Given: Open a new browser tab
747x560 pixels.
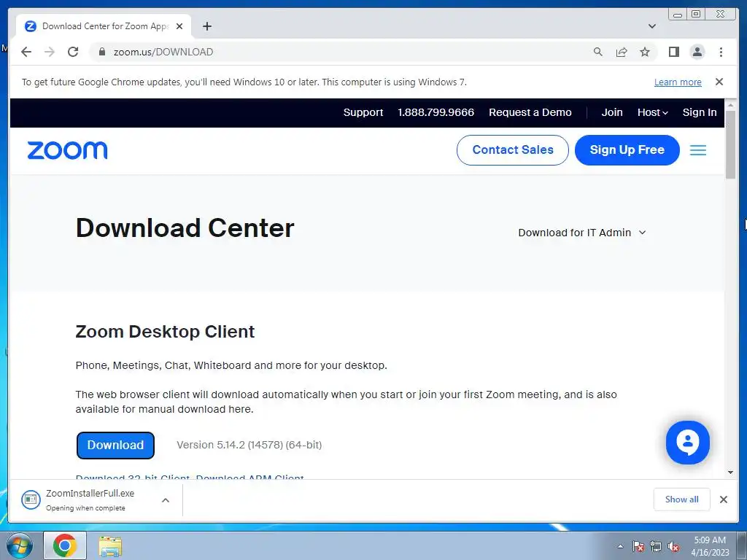Looking at the screenshot, I should tap(206, 26).
